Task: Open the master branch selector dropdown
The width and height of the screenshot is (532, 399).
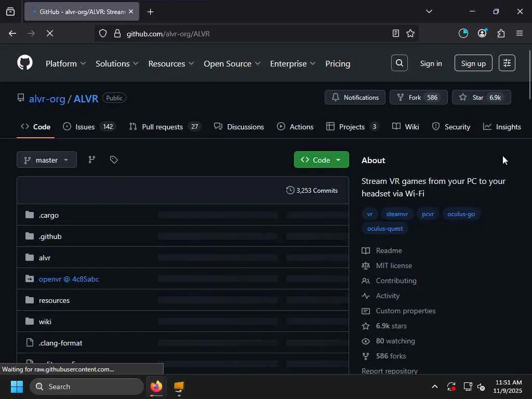Action: pyautogui.click(x=47, y=159)
